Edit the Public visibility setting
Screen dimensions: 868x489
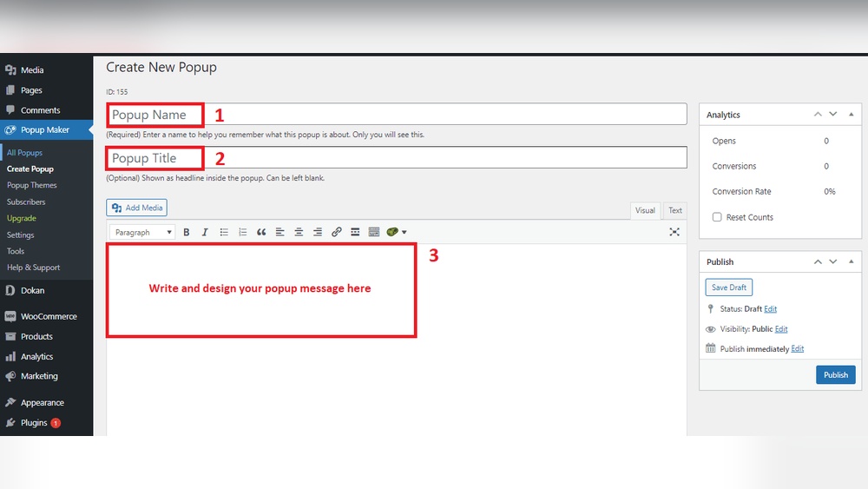point(781,329)
